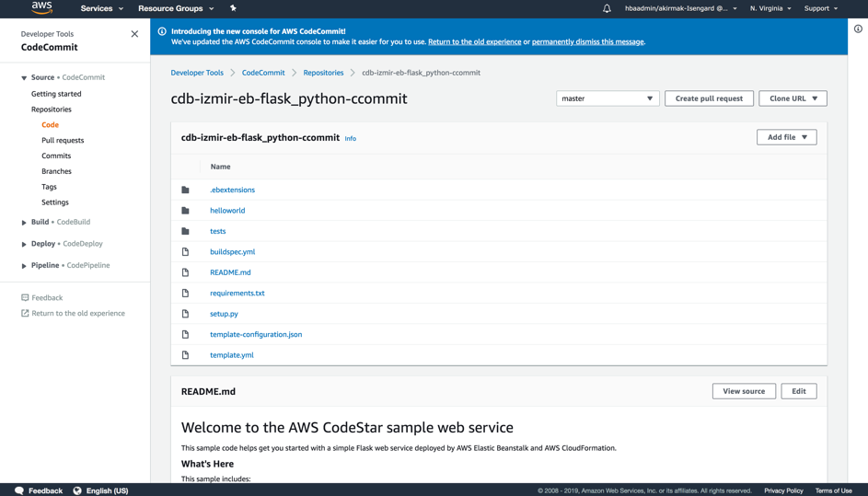Click the Developer Tools breadcrumb
This screenshot has width=868, height=496.
(x=197, y=73)
